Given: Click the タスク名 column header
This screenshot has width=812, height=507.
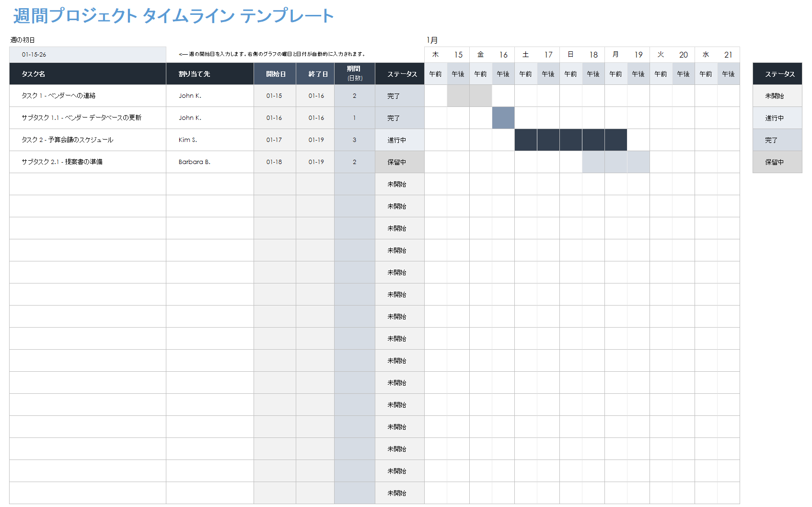Looking at the screenshot, I should [88, 74].
